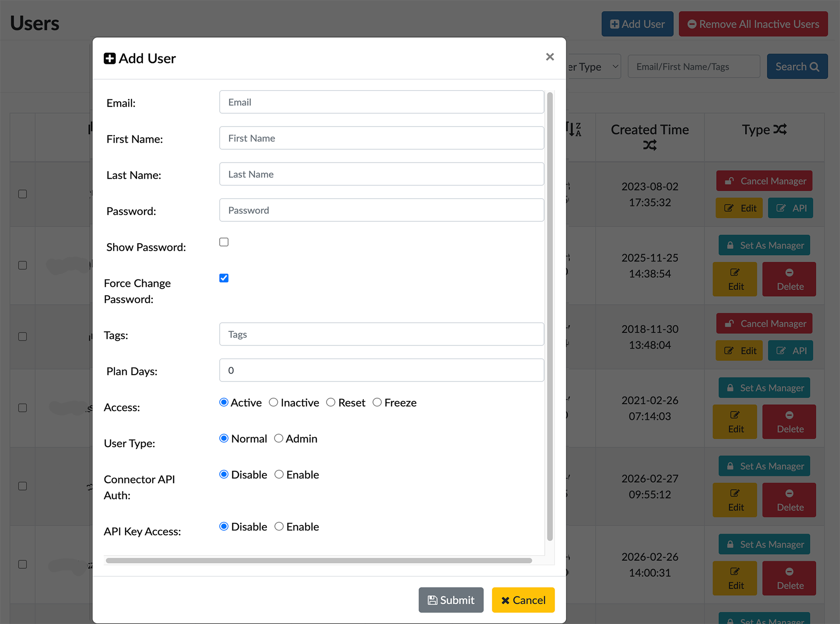This screenshot has width=840, height=624.
Task: Click the shuffle icon under Created Time
Action: pyautogui.click(x=650, y=145)
